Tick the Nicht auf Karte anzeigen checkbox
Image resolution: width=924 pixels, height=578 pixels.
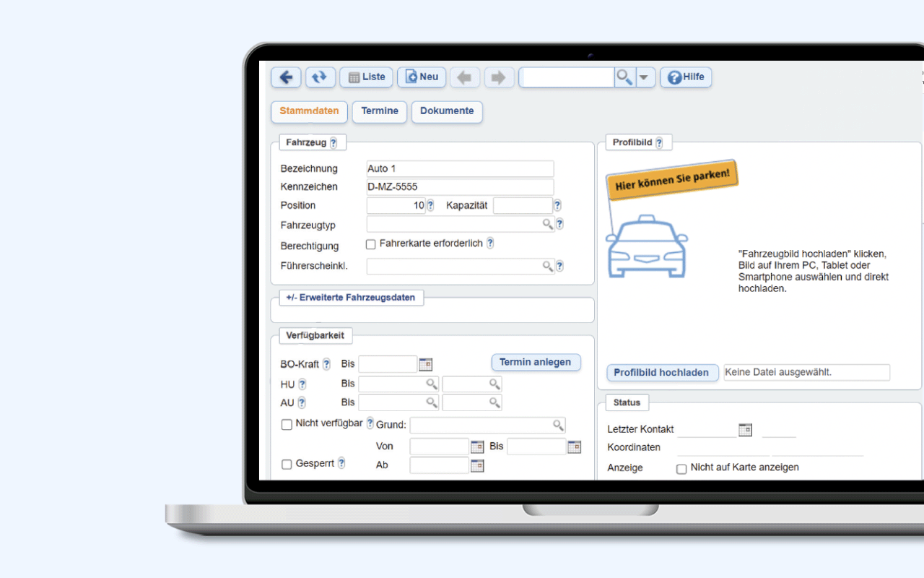click(x=681, y=469)
